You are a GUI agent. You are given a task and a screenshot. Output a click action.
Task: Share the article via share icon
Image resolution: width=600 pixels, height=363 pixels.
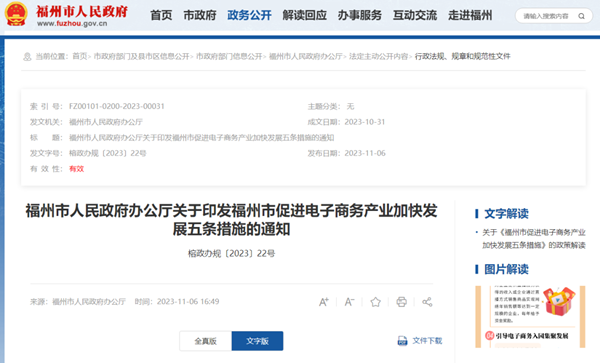point(427,302)
